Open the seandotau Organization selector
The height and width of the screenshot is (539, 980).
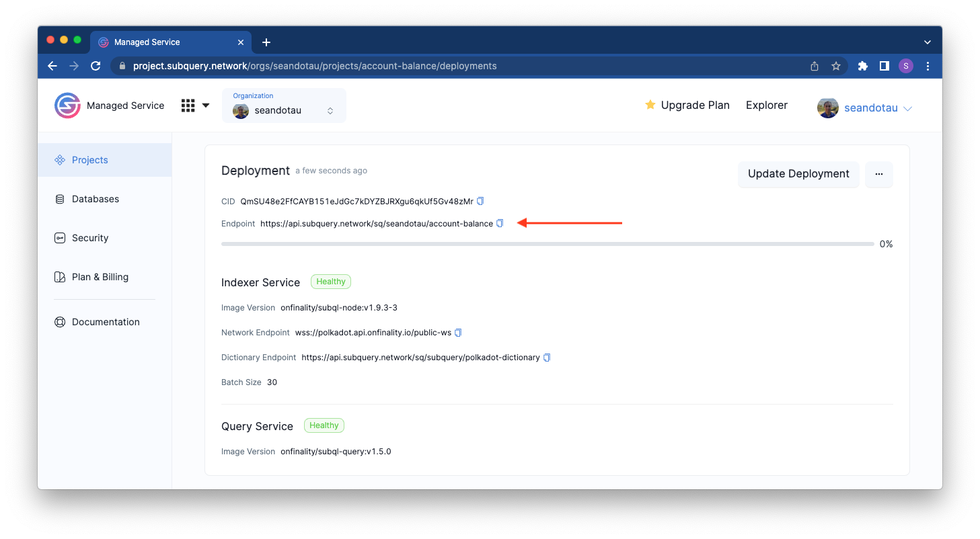(284, 109)
